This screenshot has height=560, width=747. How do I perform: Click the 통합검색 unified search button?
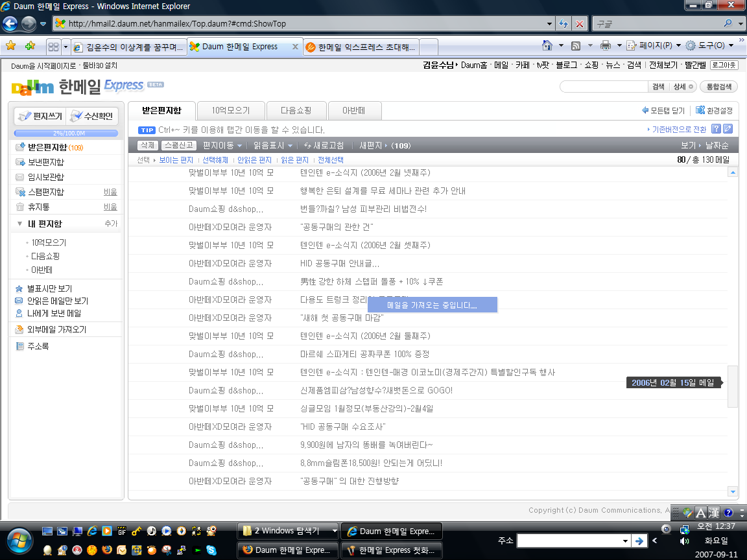point(719,87)
